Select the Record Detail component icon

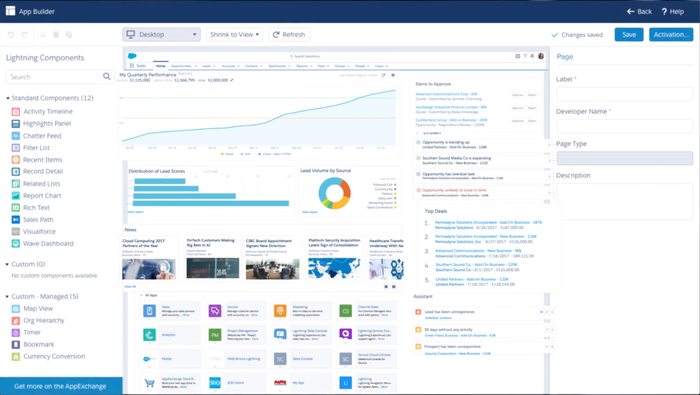coord(16,171)
